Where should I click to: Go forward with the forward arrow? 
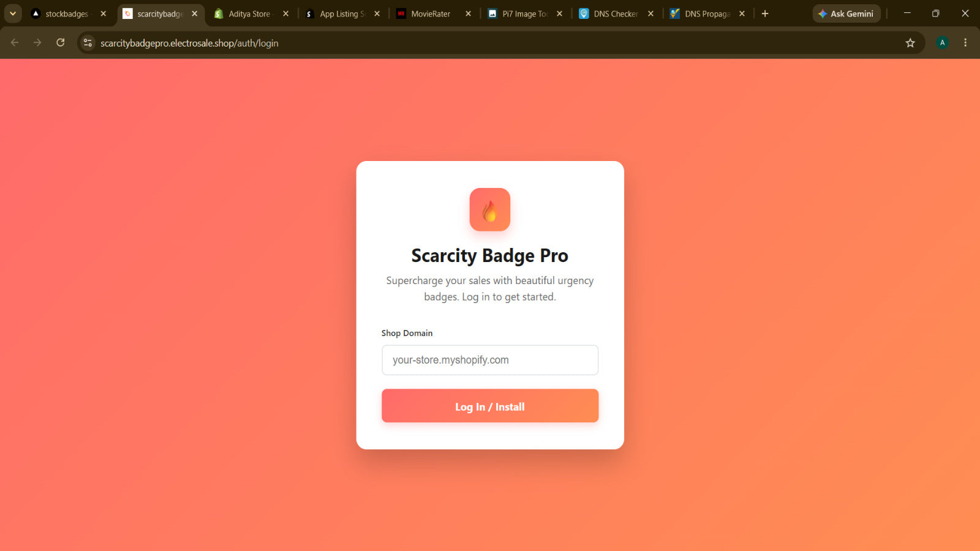[x=37, y=43]
